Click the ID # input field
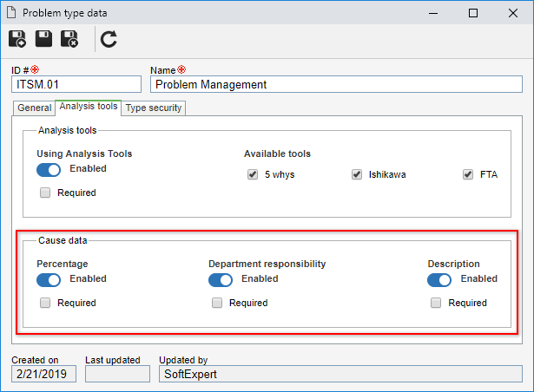Viewport: 534px width, 392px height. pyautogui.click(x=76, y=84)
